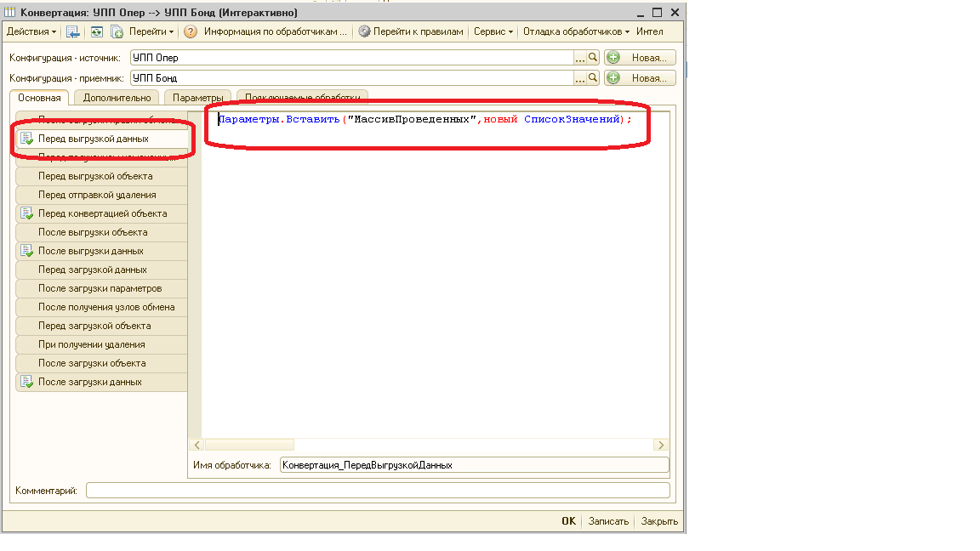980x551 pixels.
Task: Click ellipsis button for Конфигурация-источник
Action: (x=580, y=58)
